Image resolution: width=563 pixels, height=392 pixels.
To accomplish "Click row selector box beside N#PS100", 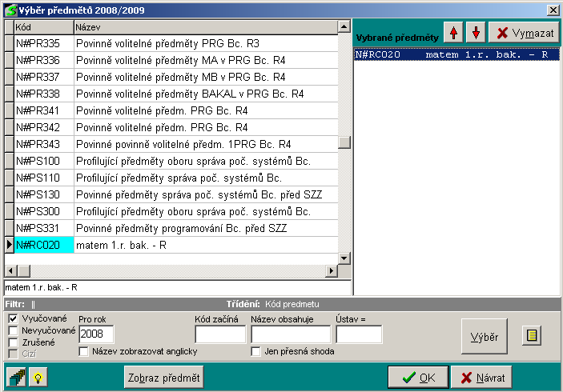I will coord(10,162).
